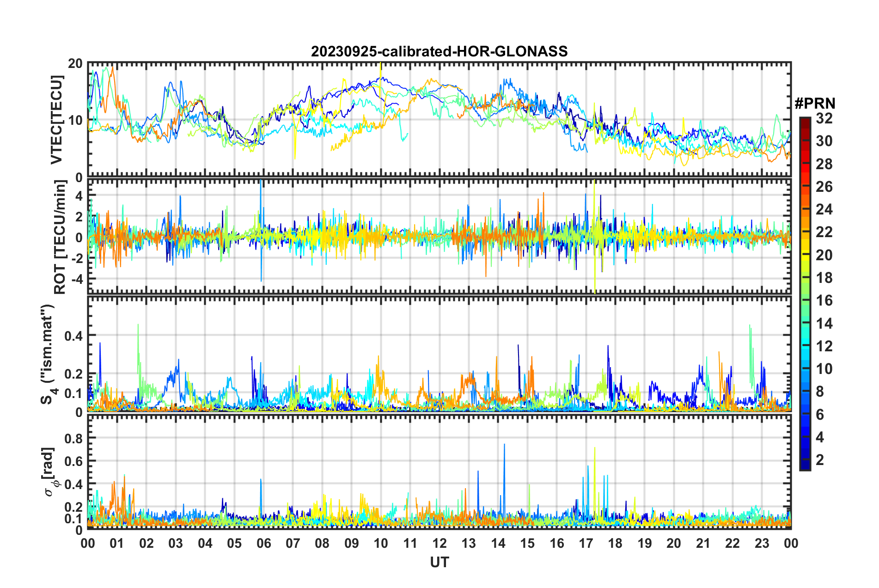Click the green S4 peak before 02 UT
Image resolution: width=879 pixels, height=588 pixels.
pos(138,351)
